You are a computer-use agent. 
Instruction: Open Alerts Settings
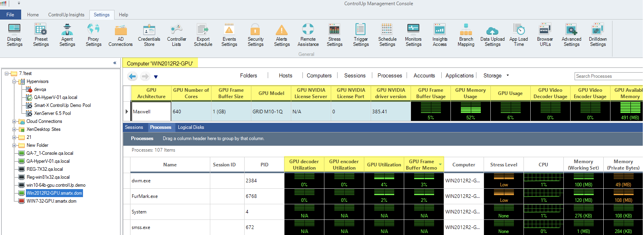(x=282, y=35)
